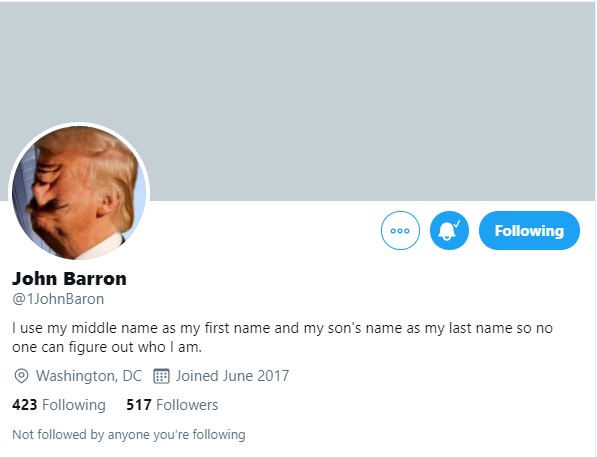The width and height of the screenshot is (597, 457).
Task: Open the 423 Following list
Action: [x=59, y=405]
